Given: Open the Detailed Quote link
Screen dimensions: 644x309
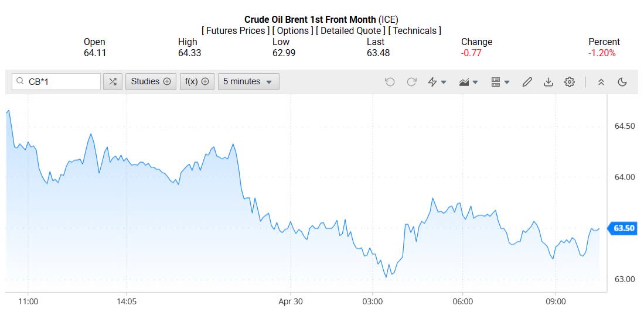Looking at the screenshot, I should coord(350,30).
